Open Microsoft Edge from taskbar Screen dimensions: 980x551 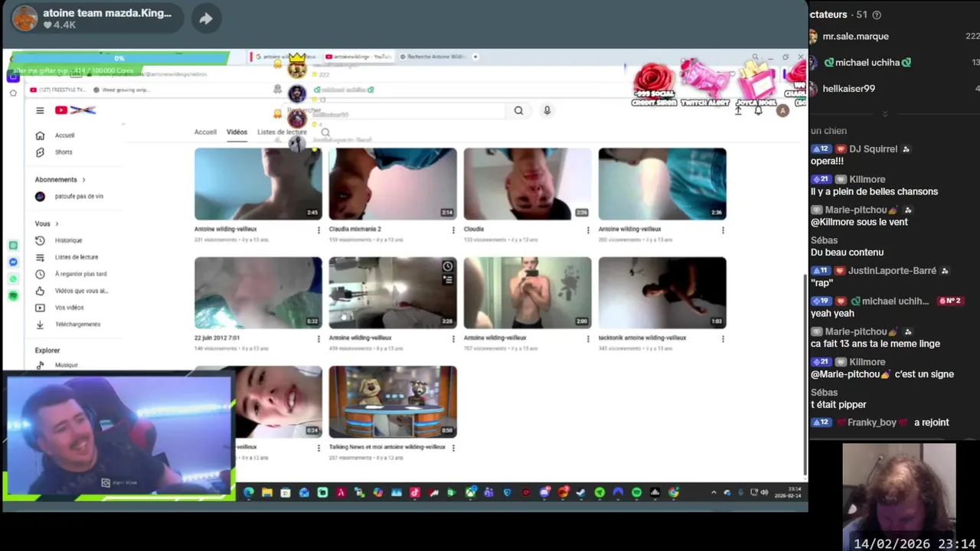[x=248, y=492]
